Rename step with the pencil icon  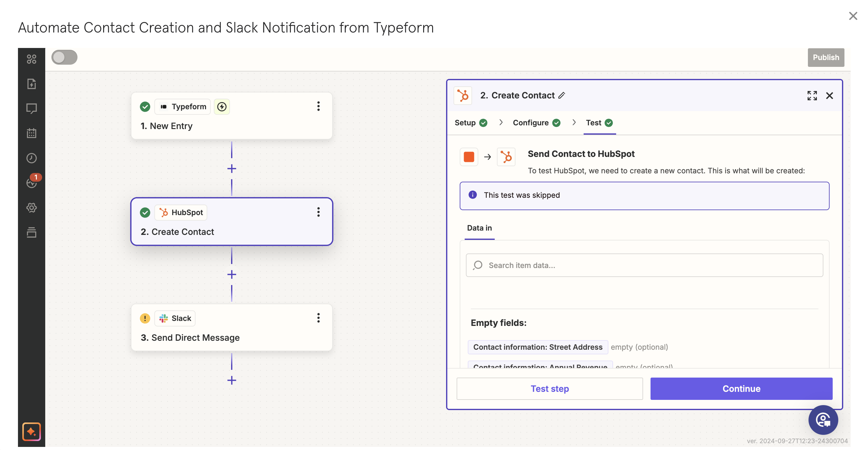coord(561,96)
